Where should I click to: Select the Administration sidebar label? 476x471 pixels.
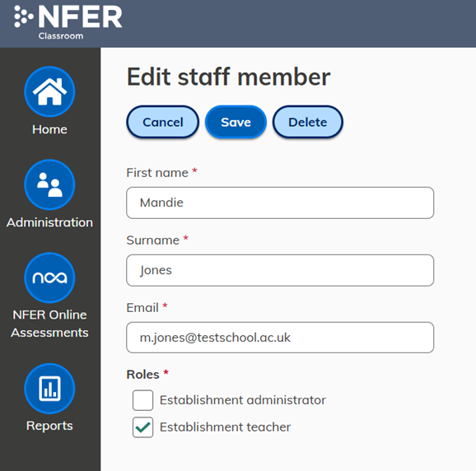49,222
